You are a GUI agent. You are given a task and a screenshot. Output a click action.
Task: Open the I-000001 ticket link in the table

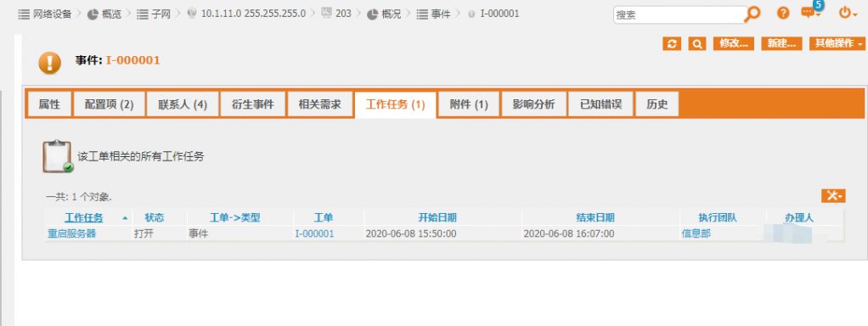click(314, 233)
